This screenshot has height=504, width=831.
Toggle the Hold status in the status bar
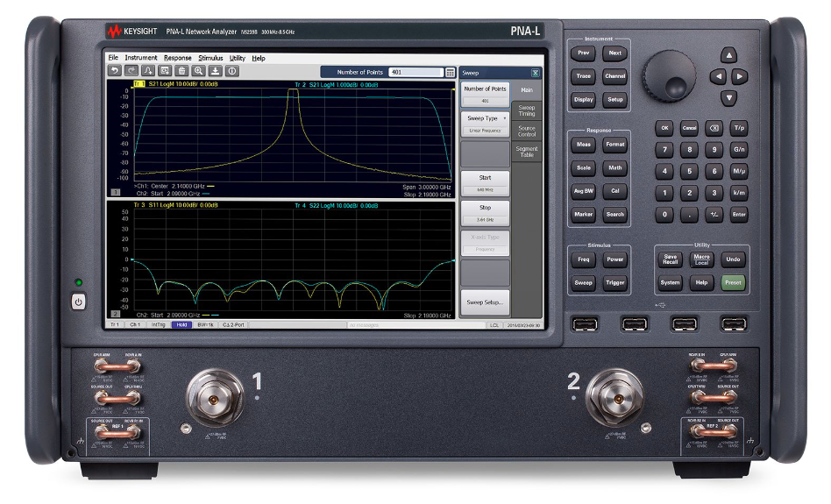click(181, 324)
